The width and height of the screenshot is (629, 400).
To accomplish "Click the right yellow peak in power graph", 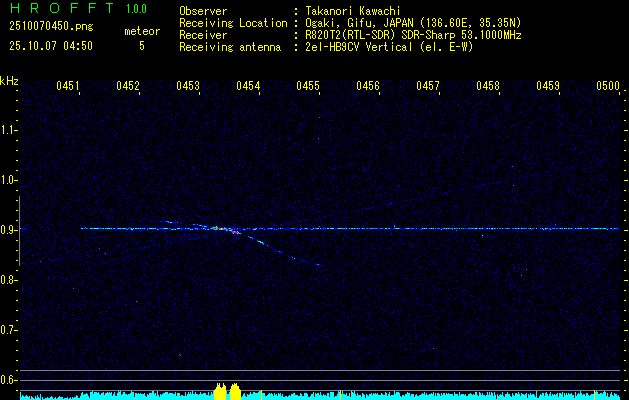I will 236,391.
